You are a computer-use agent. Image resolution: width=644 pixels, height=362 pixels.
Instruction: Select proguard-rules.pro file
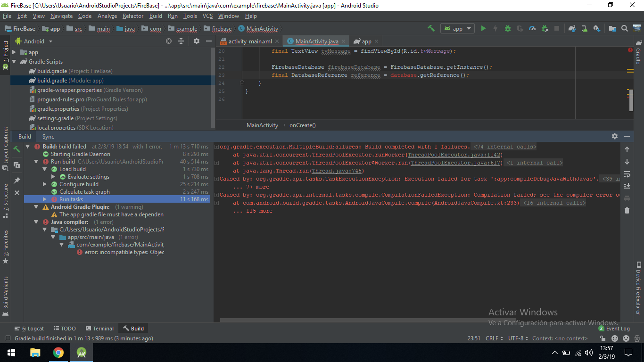[x=88, y=99]
